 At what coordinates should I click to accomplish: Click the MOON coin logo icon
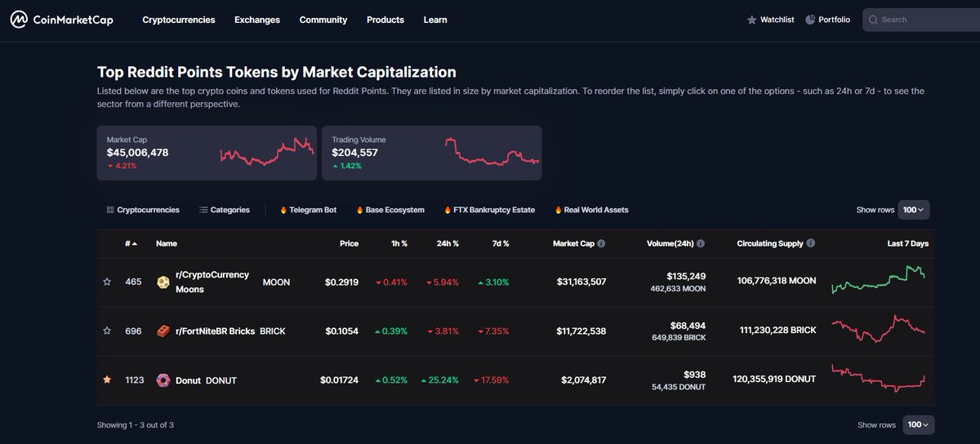point(163,282)
